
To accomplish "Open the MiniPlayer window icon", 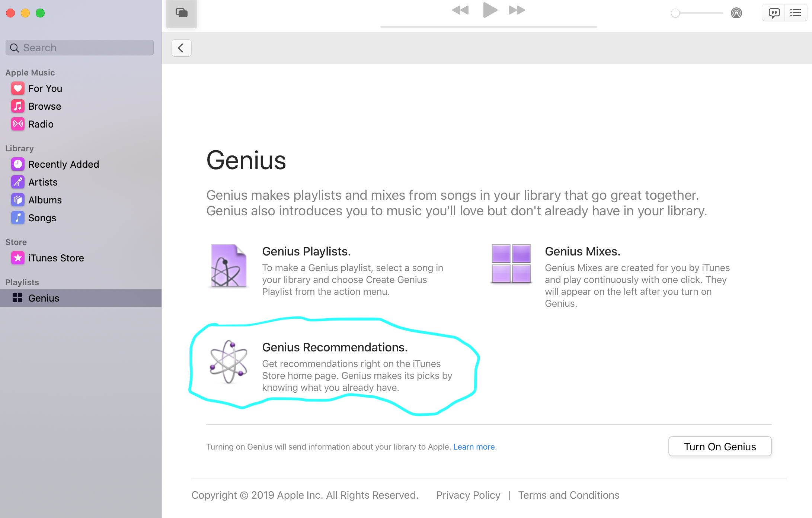I will click(181, 13).
